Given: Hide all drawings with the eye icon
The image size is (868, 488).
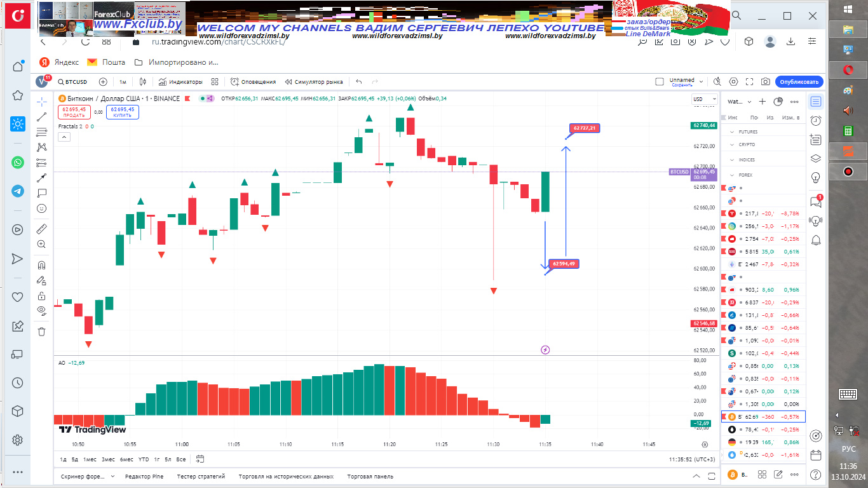Looking at the screenshot, I should (42, 311).
